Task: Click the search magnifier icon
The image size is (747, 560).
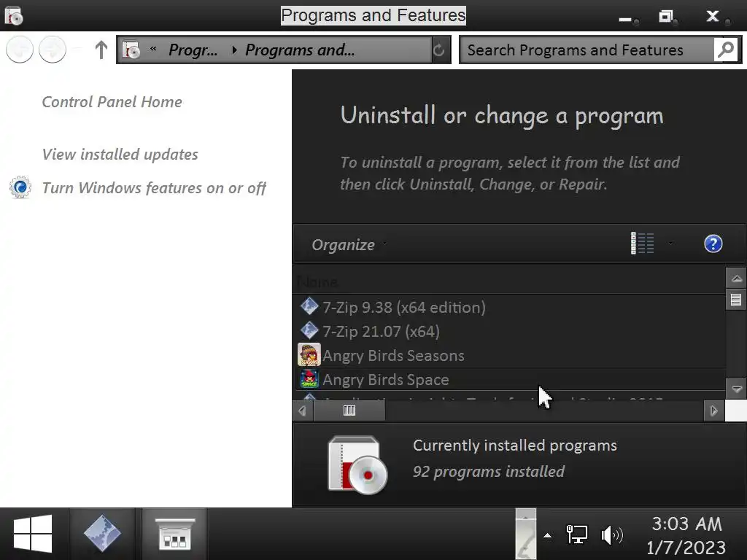Action: [726, 50]
